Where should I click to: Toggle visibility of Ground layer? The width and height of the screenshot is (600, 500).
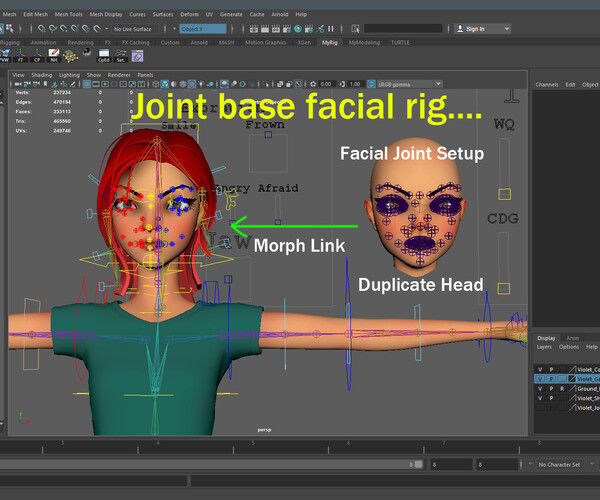(540, 389)
